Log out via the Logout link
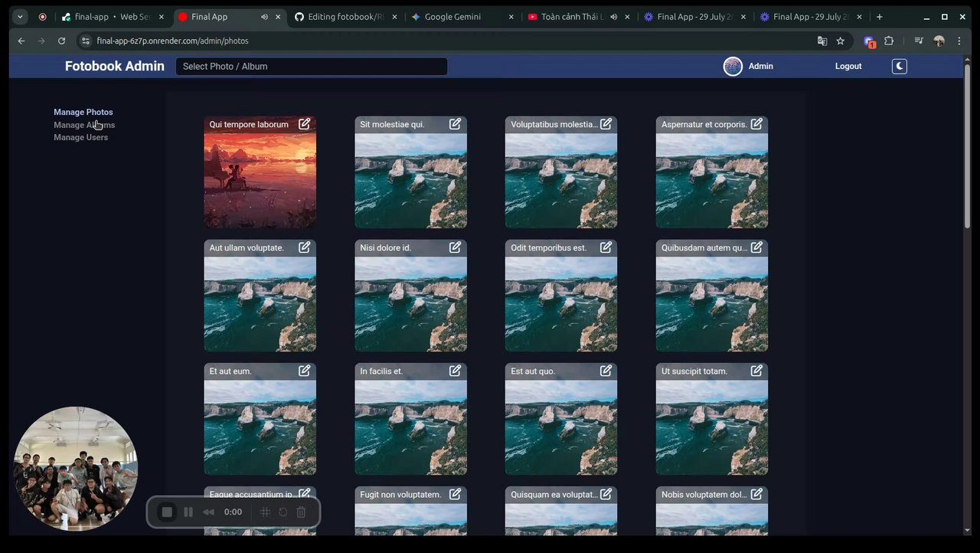 848,67
